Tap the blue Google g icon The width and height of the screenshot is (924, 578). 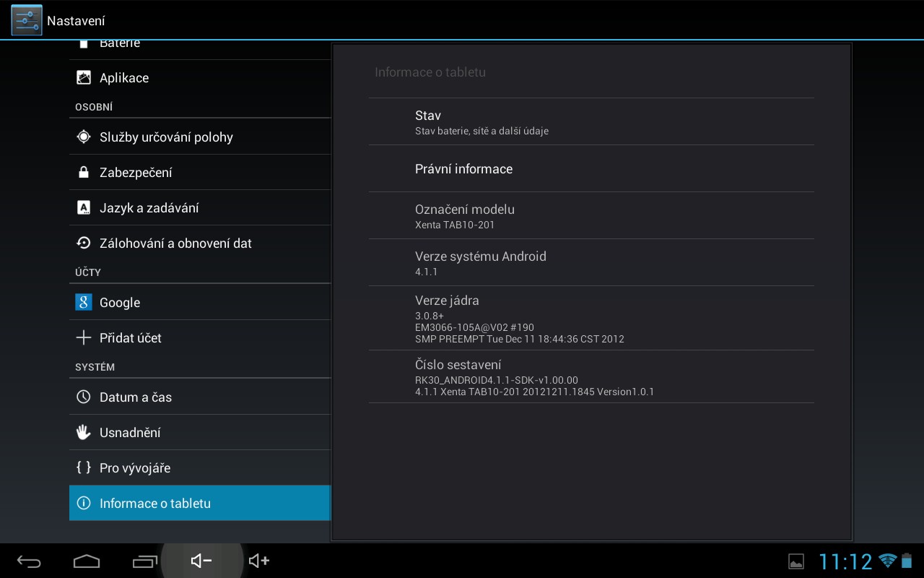[x=84, y=302]
